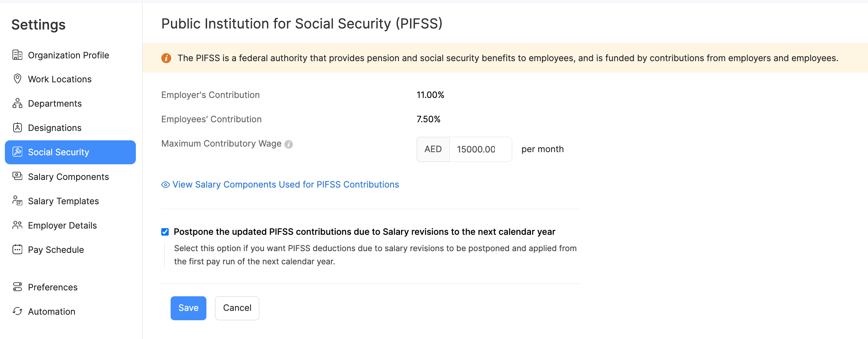The height and width of the screenshot is (339, 868).
Task: Click the Work Locations pin icon
Action: coord(17,79)
